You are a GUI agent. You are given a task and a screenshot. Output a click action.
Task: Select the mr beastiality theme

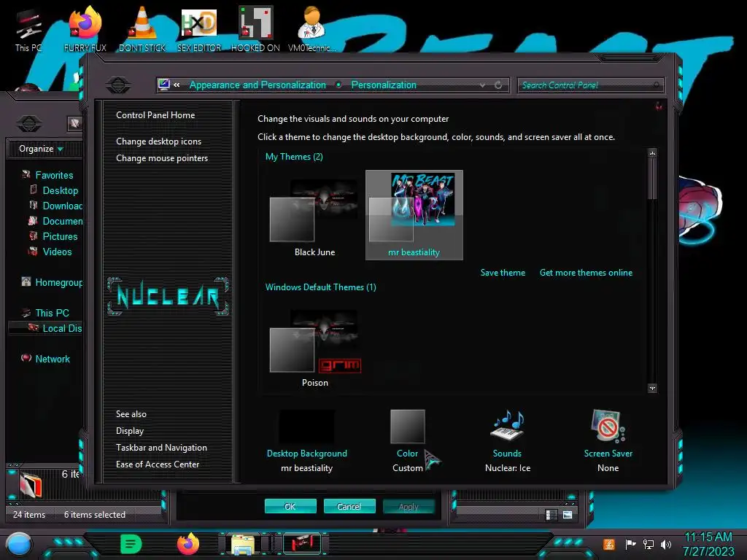pos(414,215)
